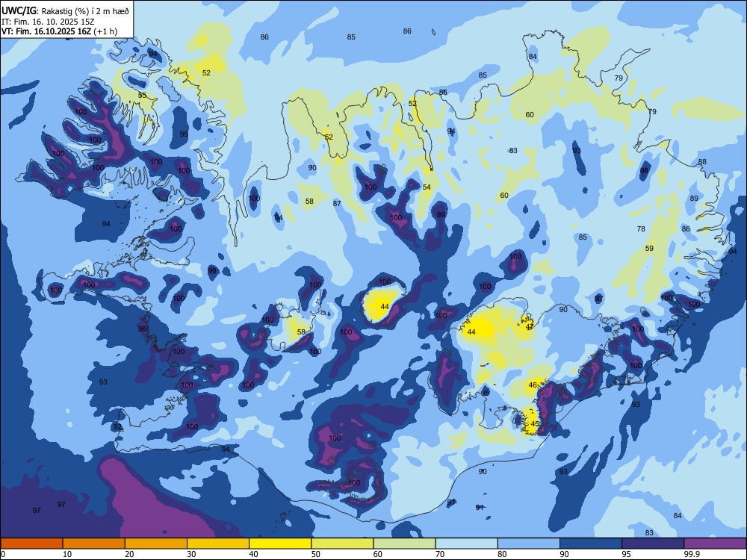Click the humidity value '98' on the map
The width and height of the screenshot is (747, 560).
pyautogui.click(x=644, y=171)
